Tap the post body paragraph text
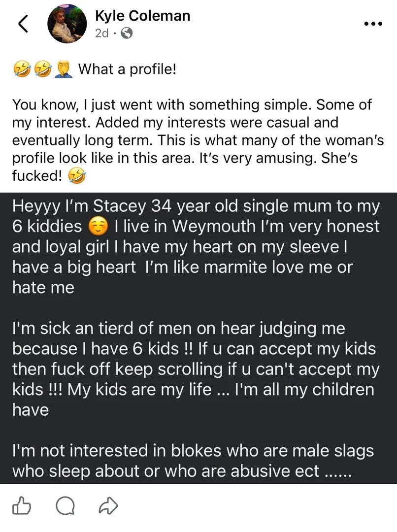 click(198, 140)
